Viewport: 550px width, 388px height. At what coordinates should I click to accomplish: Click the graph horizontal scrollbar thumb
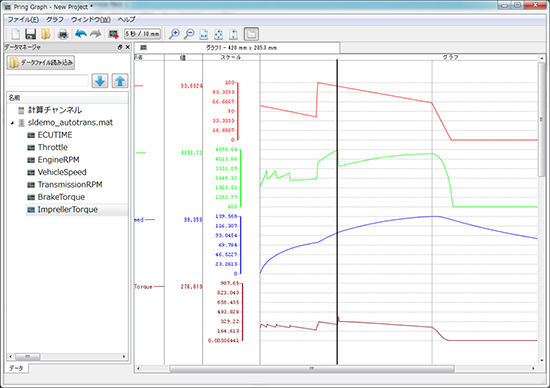312,368
